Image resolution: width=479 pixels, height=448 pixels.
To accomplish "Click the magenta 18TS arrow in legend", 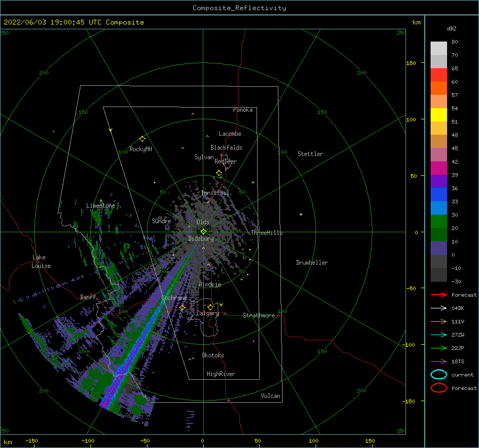I will coord(439,362).
